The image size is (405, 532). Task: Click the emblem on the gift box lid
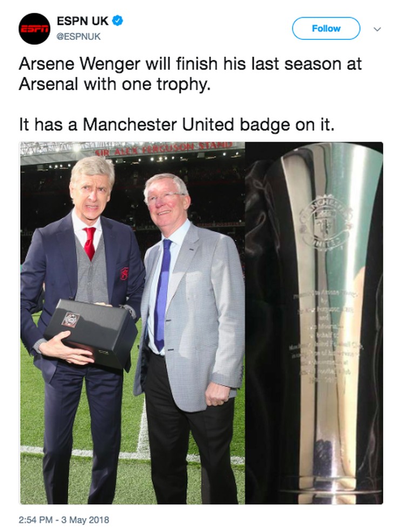[71, 319]
